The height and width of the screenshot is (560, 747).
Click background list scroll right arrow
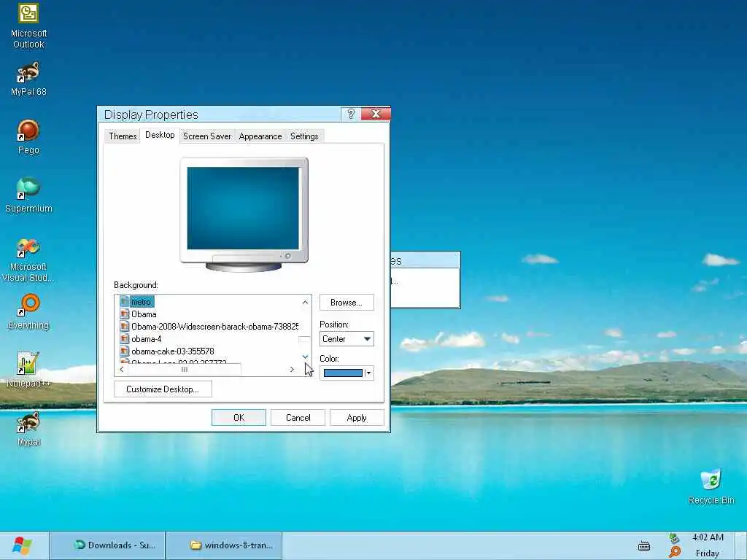(292, 369)
